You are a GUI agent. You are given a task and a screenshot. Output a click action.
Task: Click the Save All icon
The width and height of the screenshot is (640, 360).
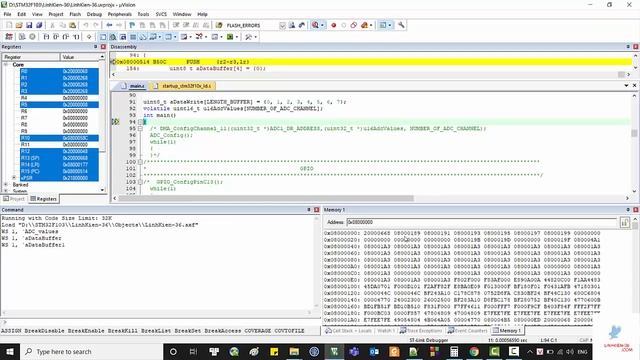click(39, 25)
